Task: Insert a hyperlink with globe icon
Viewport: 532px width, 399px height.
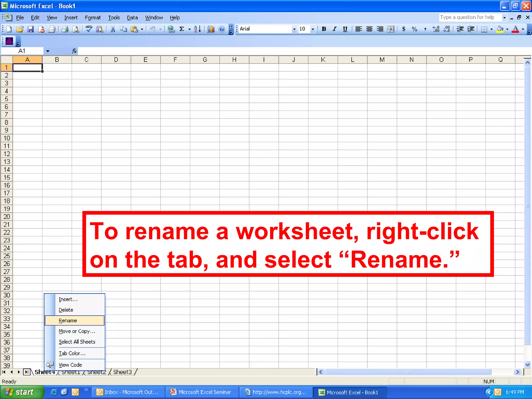Action: tap(171, 29)
